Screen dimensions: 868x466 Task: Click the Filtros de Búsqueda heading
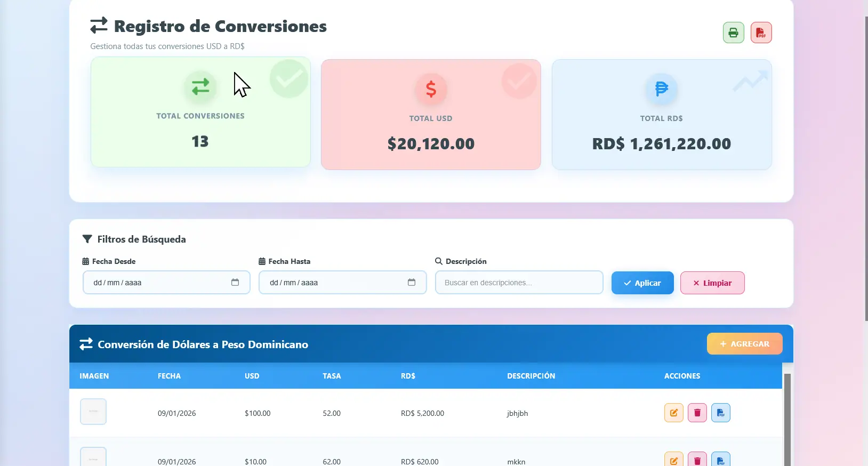click(x=141, y=239)
